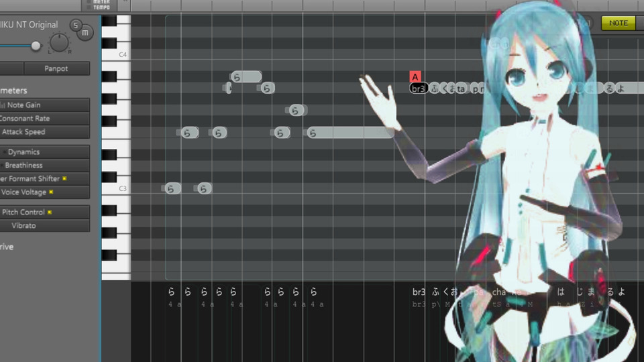Mute the MIKU NT Original track

tap(85, 33)
